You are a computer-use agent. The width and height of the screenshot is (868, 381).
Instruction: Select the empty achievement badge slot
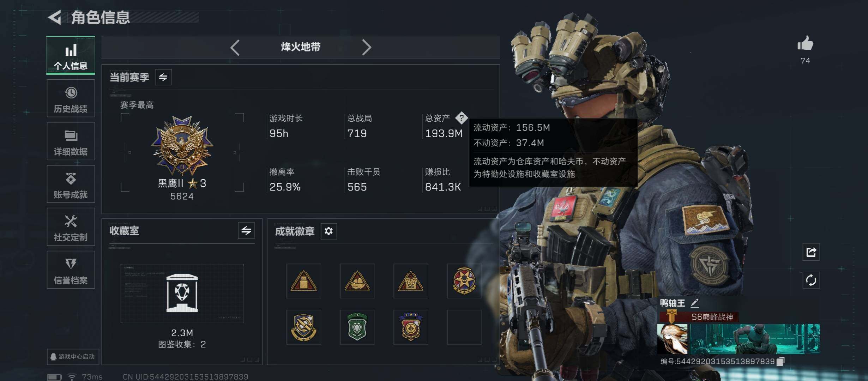point(464,327)
